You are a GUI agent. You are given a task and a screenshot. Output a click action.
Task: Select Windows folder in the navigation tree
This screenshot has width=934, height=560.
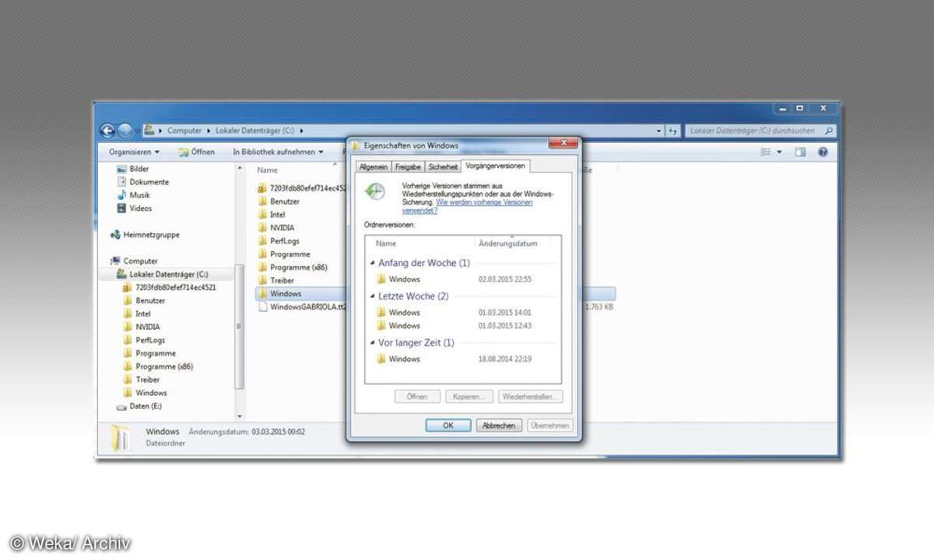click(x=146, y=393)
